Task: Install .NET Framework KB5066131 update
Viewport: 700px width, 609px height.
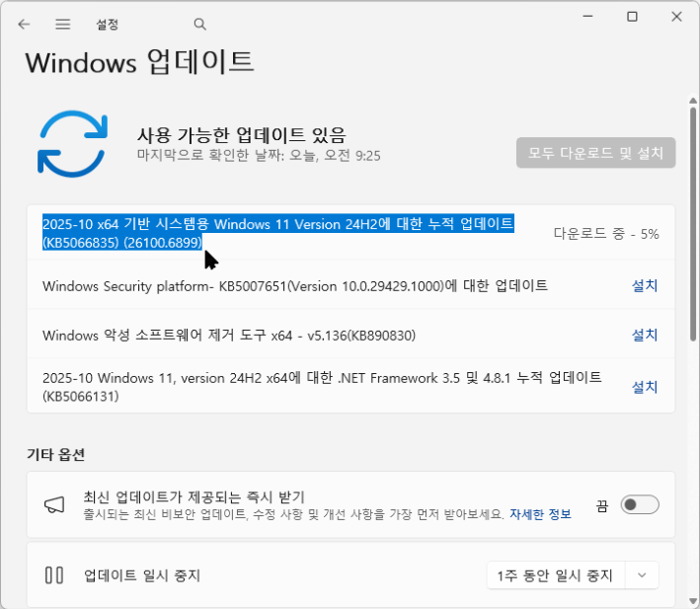Action: pos(645,386)
